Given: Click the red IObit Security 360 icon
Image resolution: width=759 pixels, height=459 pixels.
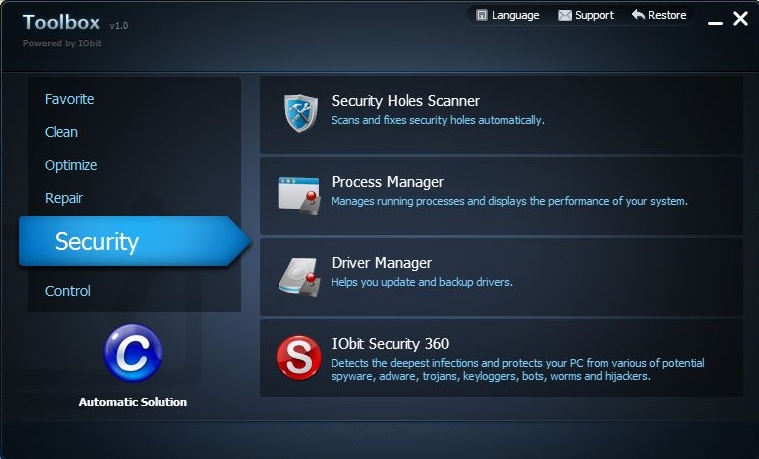Looking at the screenshot, I should 299,358.
